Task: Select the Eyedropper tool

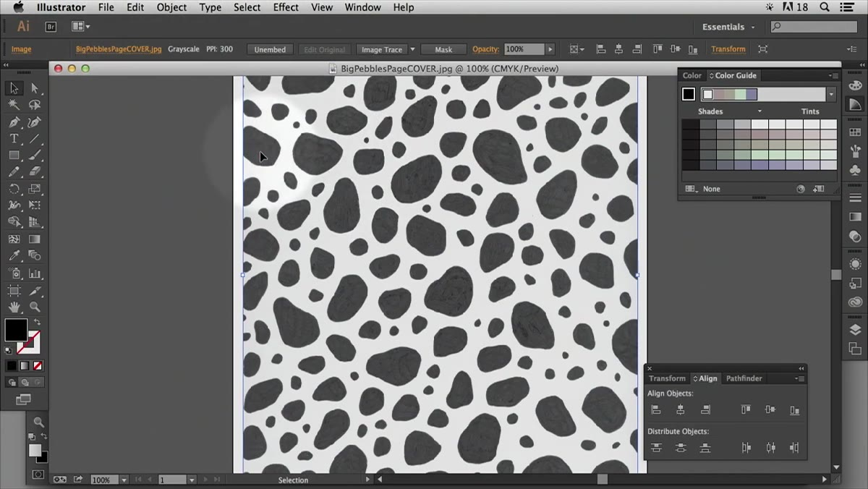Action: [14, 255]
